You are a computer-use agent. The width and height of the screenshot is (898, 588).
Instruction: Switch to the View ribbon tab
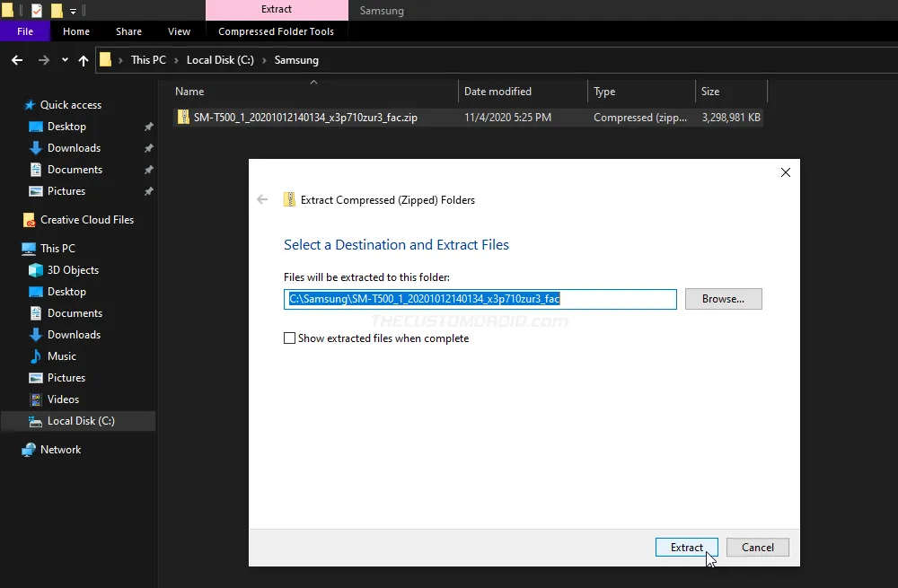(x=179, y=31)
